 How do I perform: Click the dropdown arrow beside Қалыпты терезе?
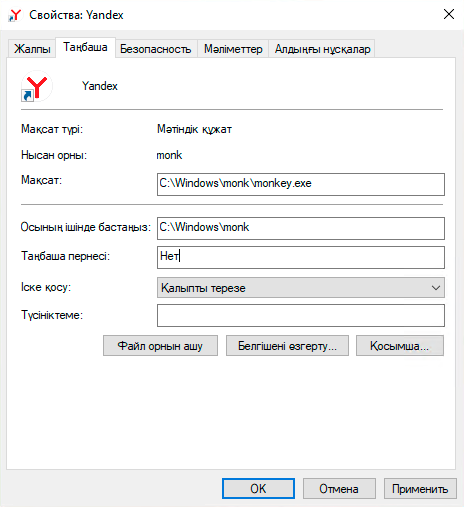(x=436, y=288)
